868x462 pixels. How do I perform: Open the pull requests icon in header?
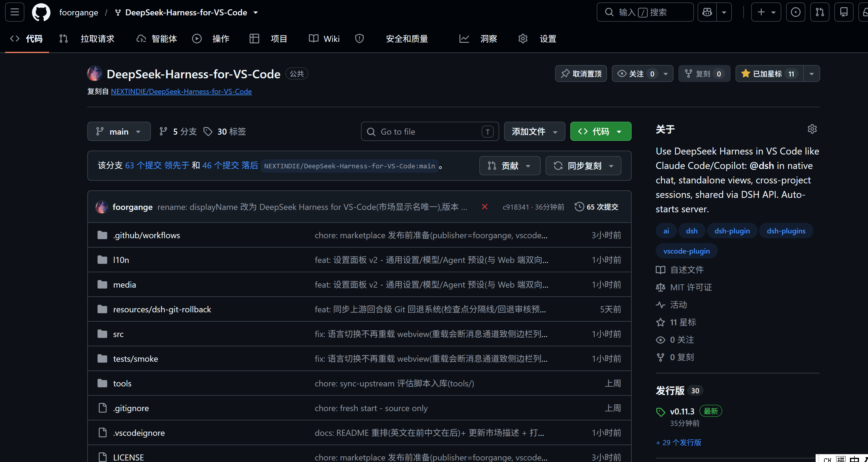(x=820, y=12)
